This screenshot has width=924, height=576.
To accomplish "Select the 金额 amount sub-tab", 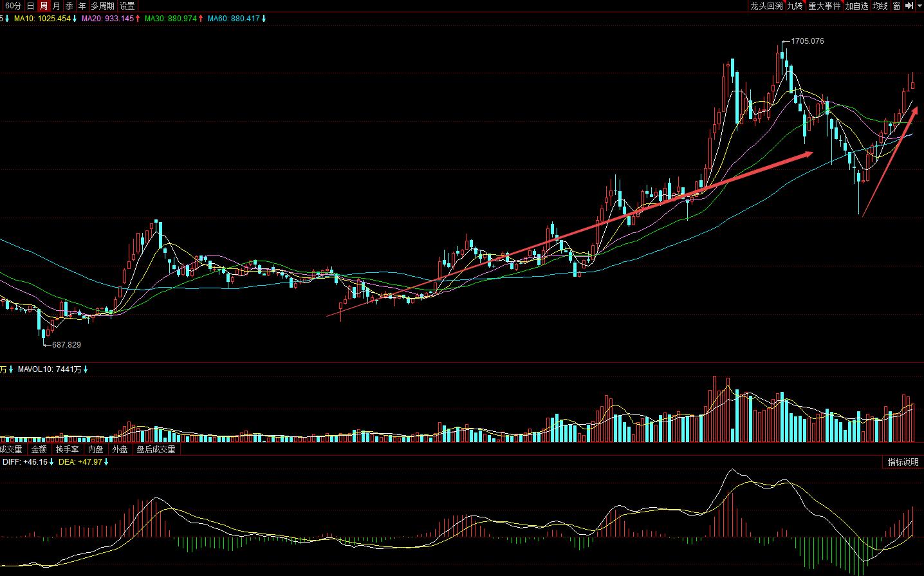I will (x=39, y=449).
